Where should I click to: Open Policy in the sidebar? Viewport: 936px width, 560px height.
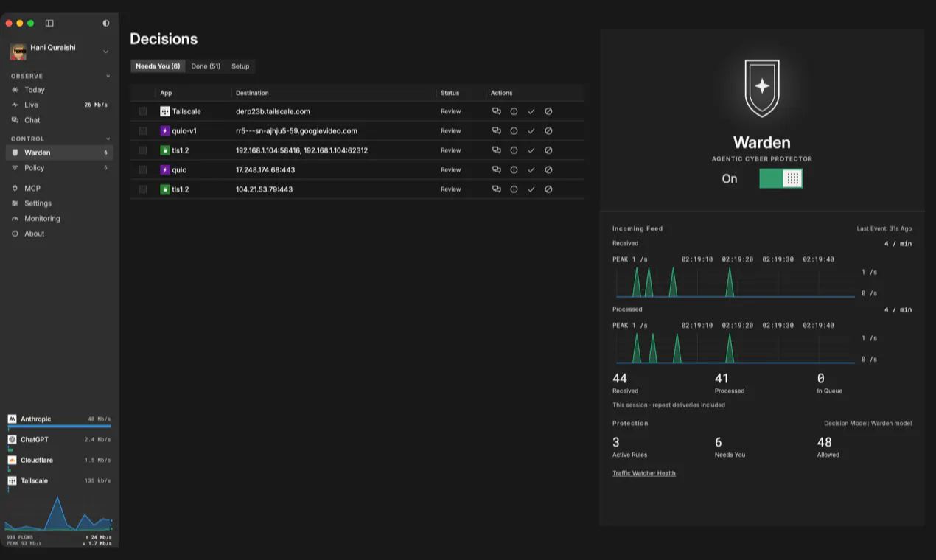coord(59,168)
